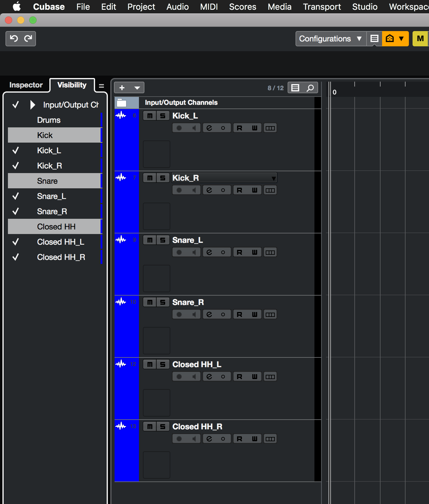Click the orange constrain delay compensation icon

pyautogui.click(x=390, y=38)
